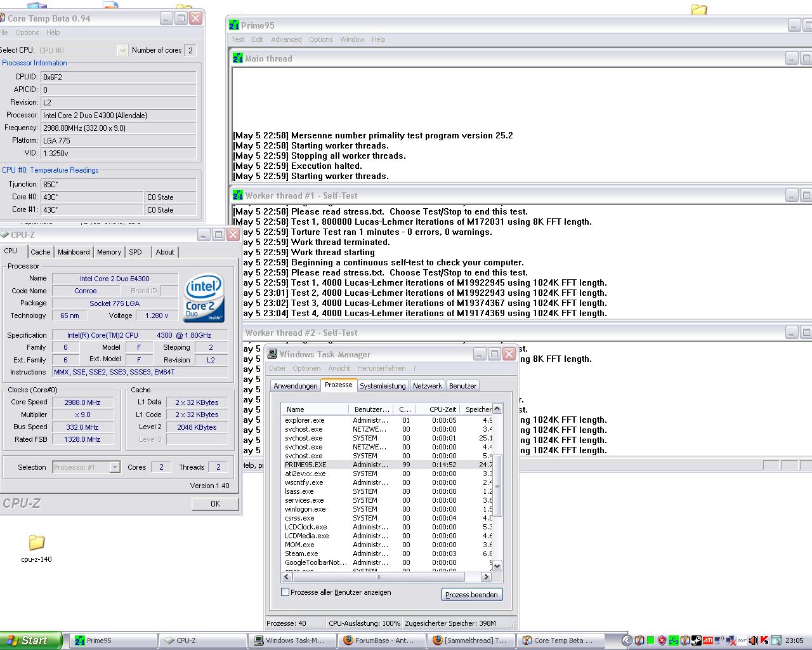Select the explorer.exe process row
This screenshot has height=650, width=812.
click(x=387, y=420)
